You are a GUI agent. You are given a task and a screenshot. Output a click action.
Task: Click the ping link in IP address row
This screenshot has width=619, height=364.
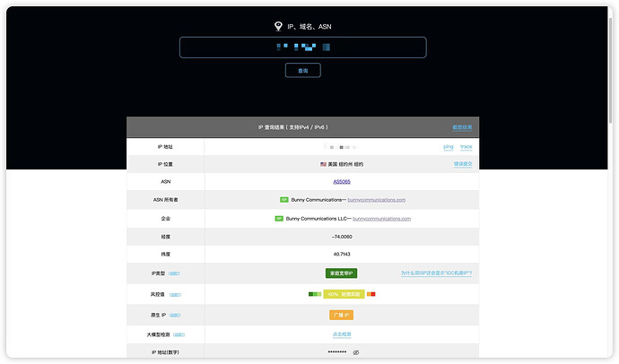click(x=448, y=147)
